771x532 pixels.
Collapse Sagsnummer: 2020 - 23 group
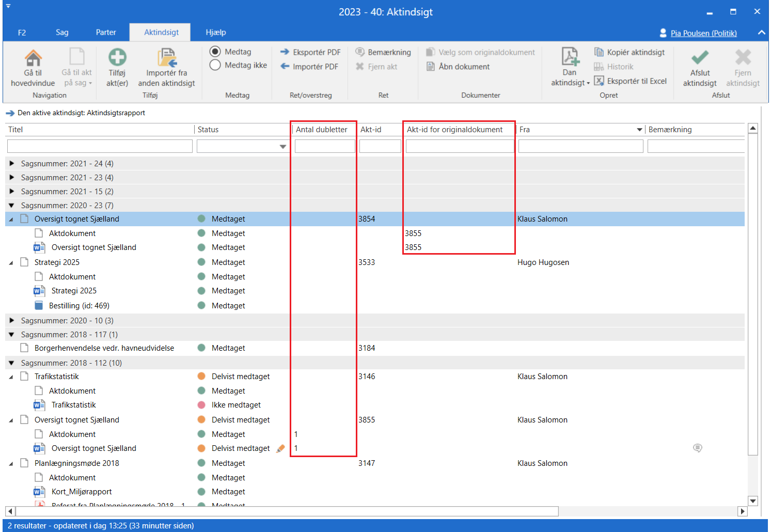[x=11, y=205]
